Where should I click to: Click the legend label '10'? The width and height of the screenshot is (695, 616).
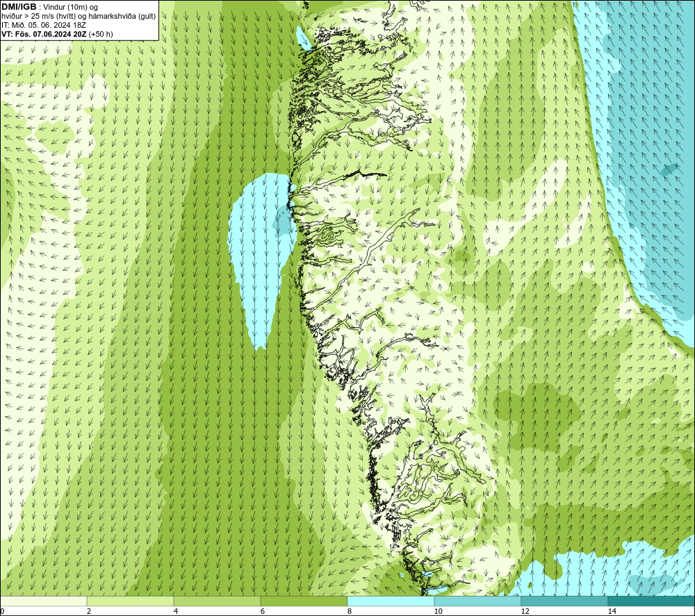click(x=438, y=611)
